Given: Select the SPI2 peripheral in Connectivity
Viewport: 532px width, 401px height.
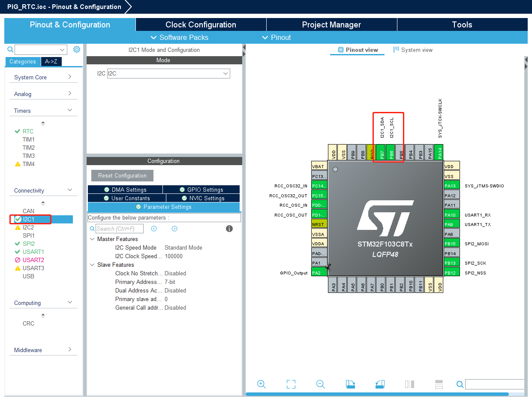Looking at the screenshot, I should (x=29, y=244).
